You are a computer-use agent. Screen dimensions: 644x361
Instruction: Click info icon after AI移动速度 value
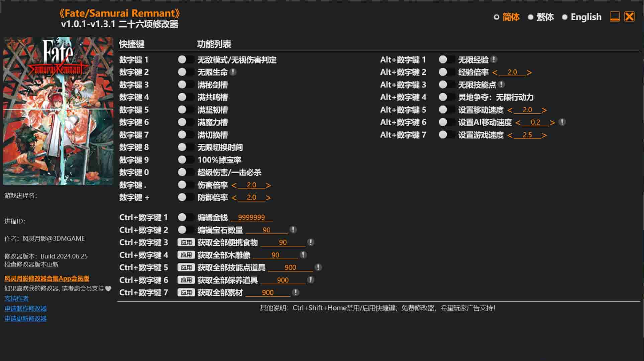tap(562, 122)
